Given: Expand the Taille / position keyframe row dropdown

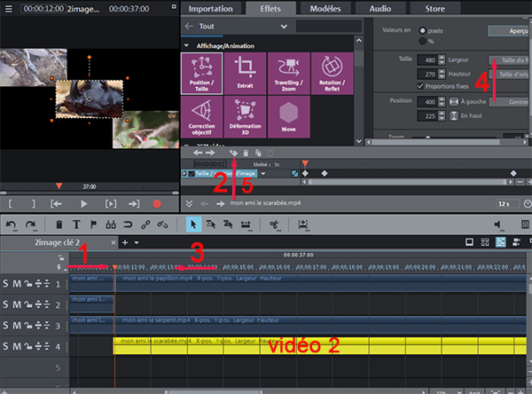Looking at the screenshot, I should (263, 173).
